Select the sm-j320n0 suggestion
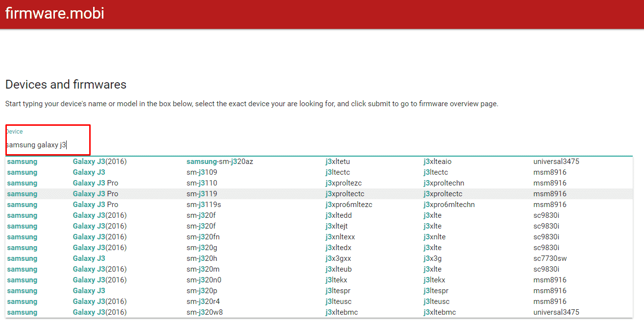644x324 pixels. pos(204,280)
